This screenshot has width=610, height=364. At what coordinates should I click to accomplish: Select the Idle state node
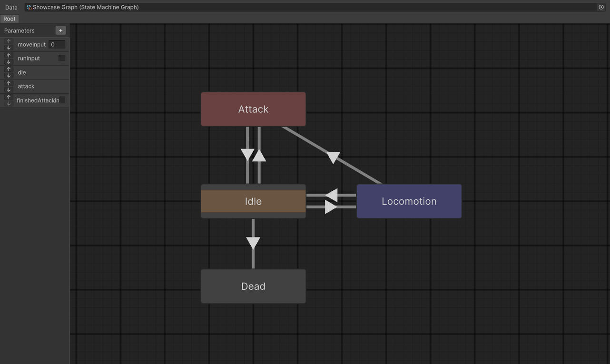tap(253, 201)
